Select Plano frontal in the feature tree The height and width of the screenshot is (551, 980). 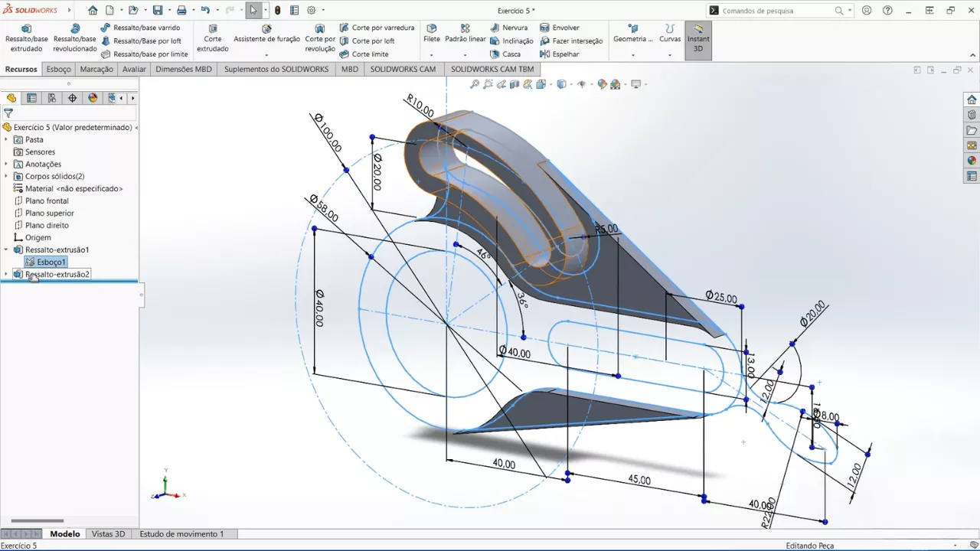tap(47, 201)
